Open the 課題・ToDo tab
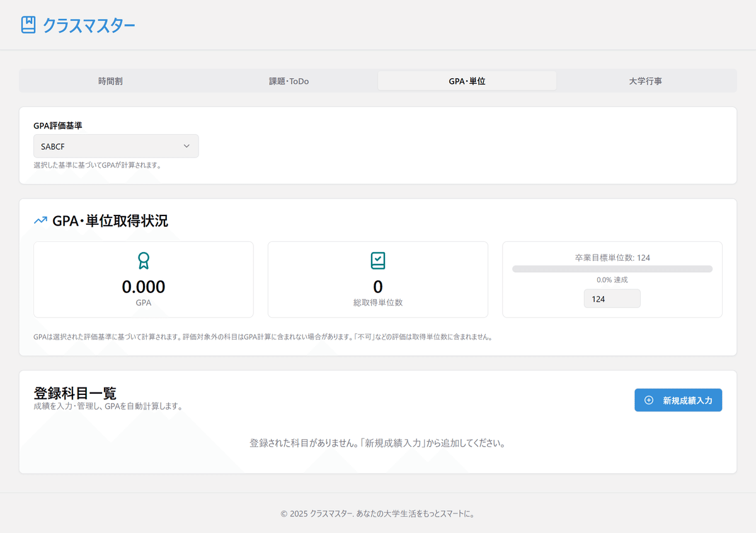Image resolution: width=756 pixels, height=533 pixels. click(x=289, y=81)
